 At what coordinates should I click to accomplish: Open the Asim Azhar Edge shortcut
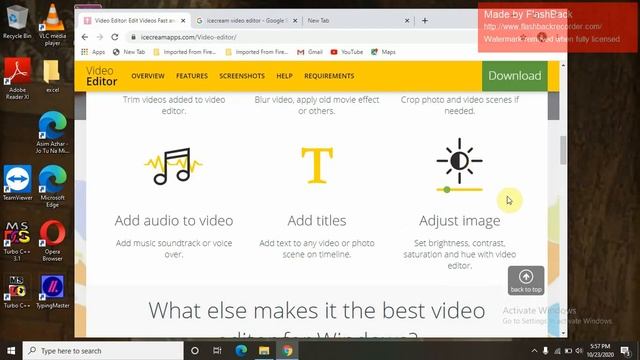pyautogui.click(x=52, y=131)
